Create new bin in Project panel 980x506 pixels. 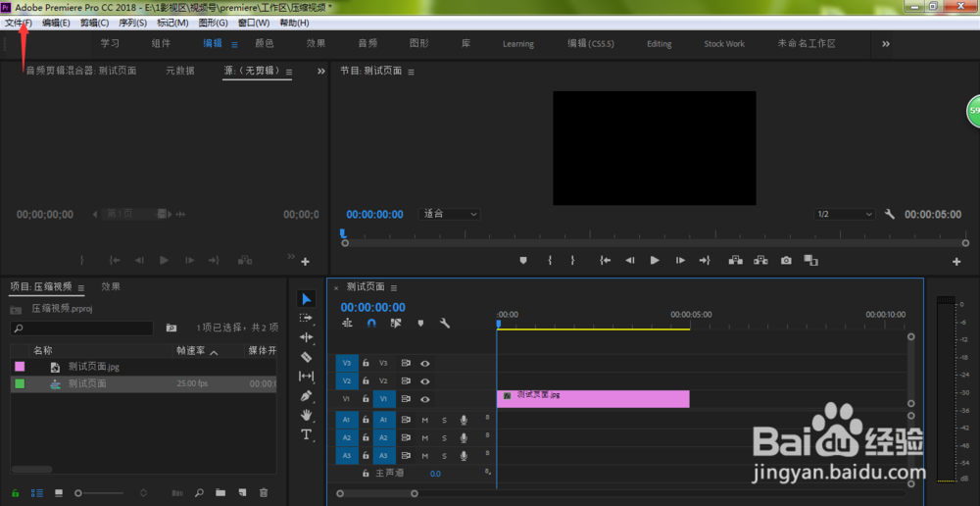coord(220,493)
